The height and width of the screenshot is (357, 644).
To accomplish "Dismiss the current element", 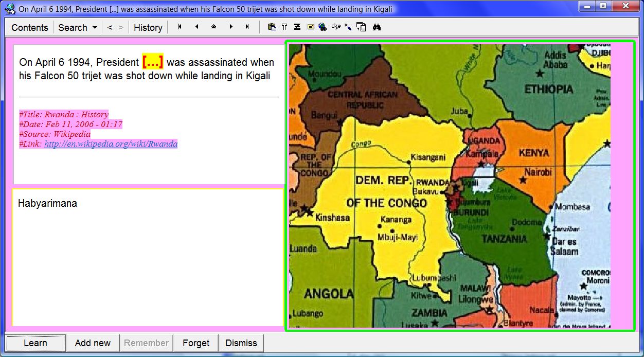I will point(241,343).
